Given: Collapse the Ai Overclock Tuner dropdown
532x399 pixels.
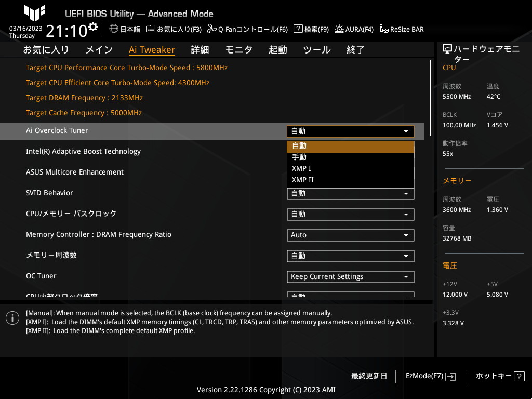Looking at the screenshot, I should [351, 131].
